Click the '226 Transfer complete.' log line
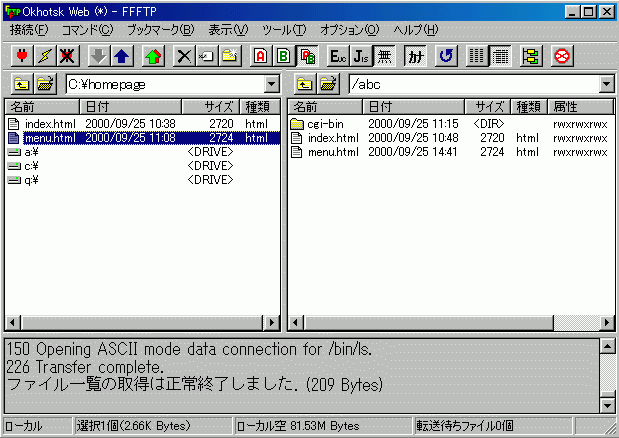This screenshot has height=438, width=619. pyautogui.click(x=85, y=367)
